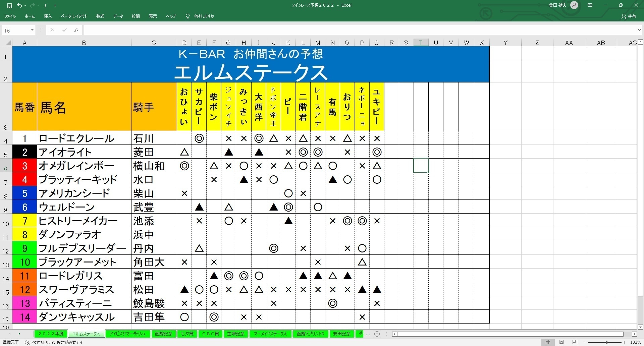Open the 表示 ribbon tab
The width and height of the screenshot is (644, 346).
(153, 16)
